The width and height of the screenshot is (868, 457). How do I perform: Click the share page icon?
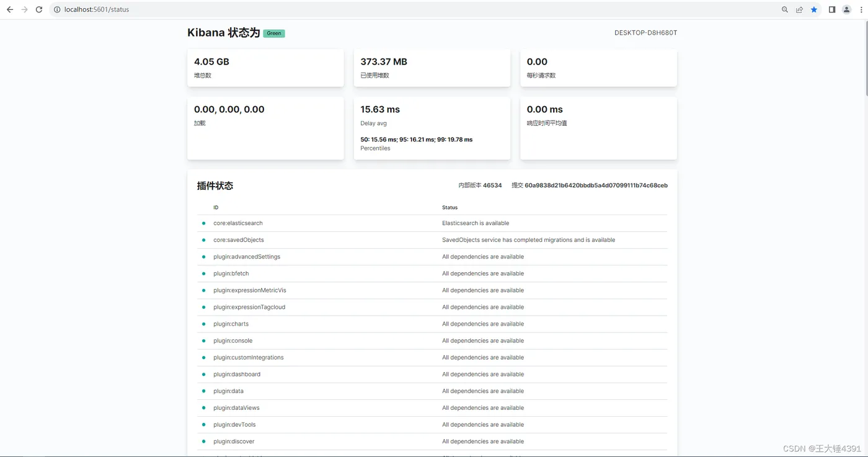point(799,9)
